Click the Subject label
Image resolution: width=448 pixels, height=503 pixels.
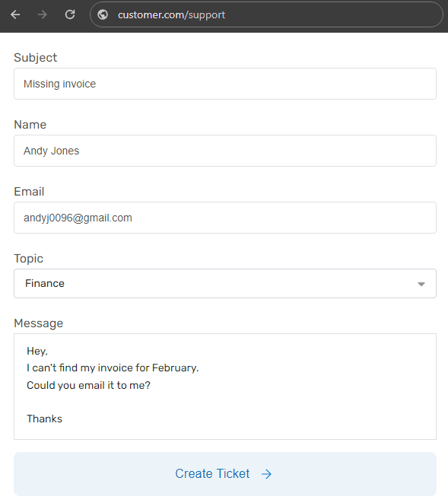click(35, 58)
